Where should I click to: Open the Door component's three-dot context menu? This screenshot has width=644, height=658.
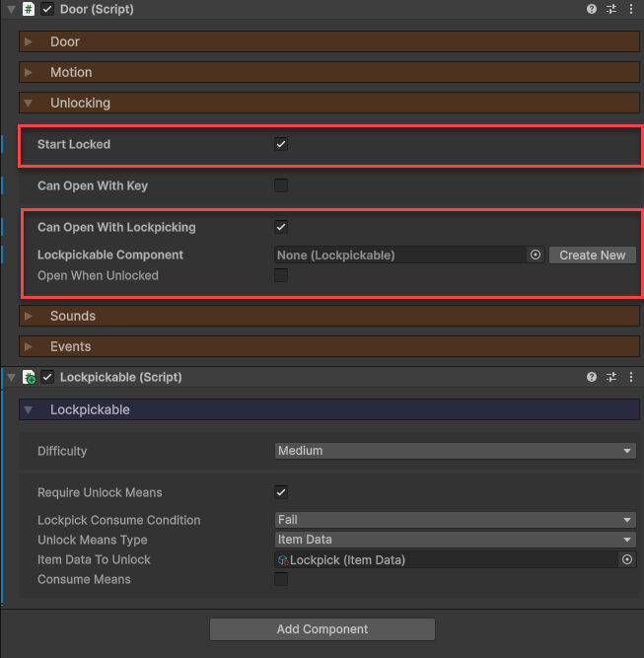click(x=631, y=9)
